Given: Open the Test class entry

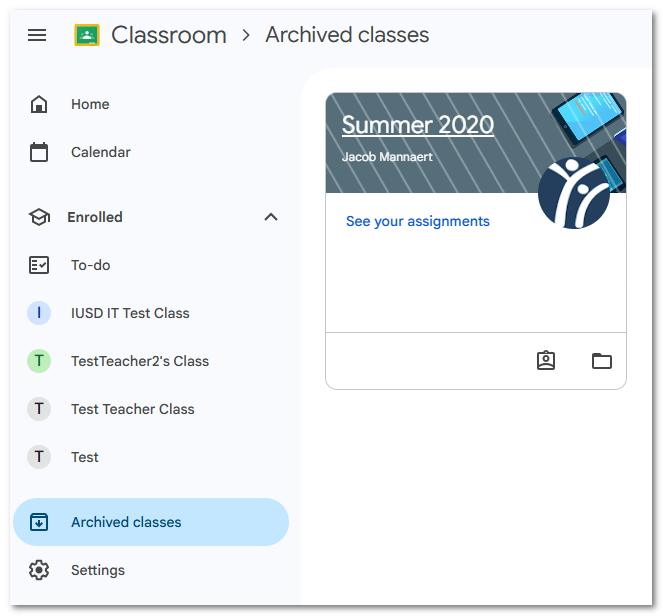Looking at the screenshot, I should [151, 457].
